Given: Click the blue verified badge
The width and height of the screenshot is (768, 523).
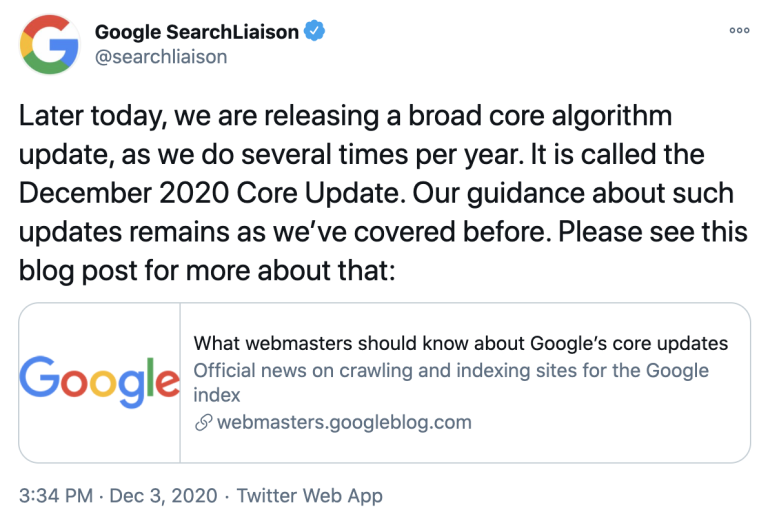Looking at the screenshot, I should coord(316,32).
